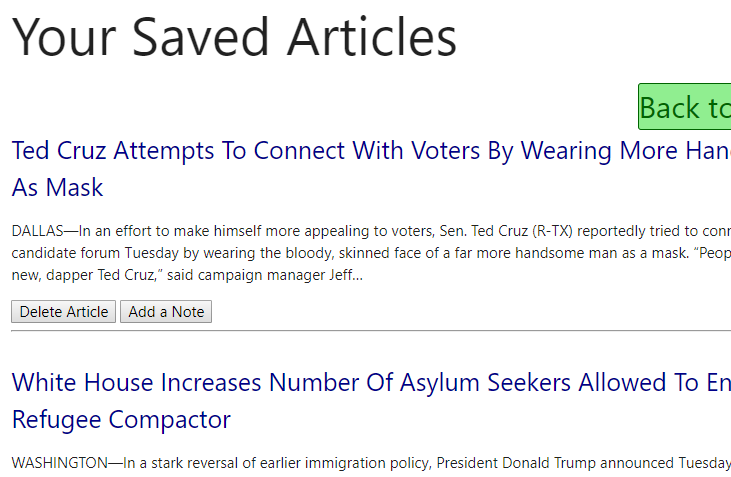Click the 'As Mask' headline continuation
The image size is (731, 477).
(x=57, y=187)
